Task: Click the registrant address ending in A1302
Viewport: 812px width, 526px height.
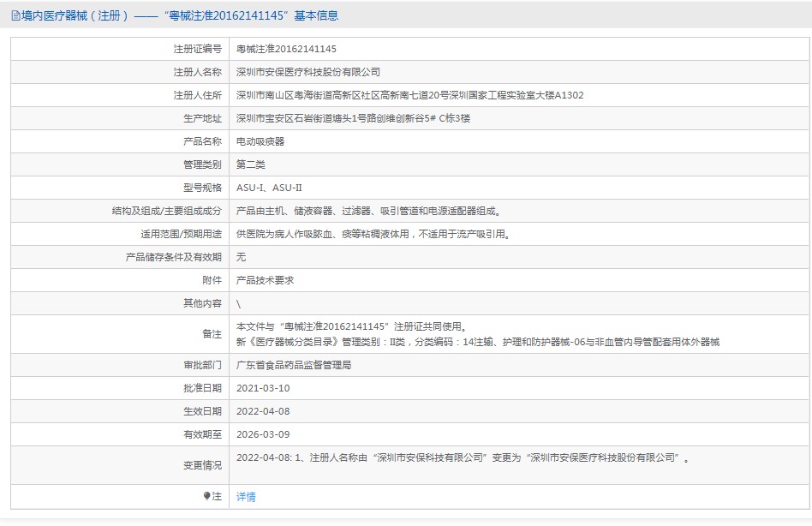Action: [409, 95]
